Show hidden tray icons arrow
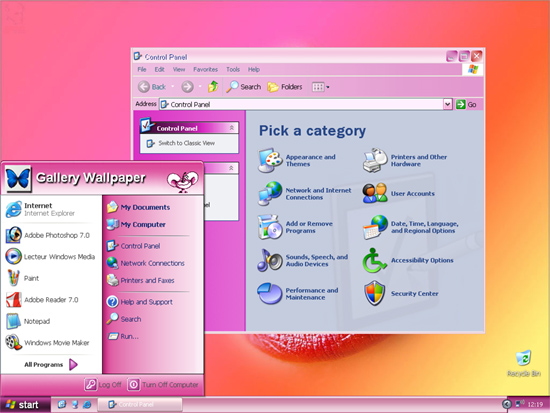 (507, 404)
